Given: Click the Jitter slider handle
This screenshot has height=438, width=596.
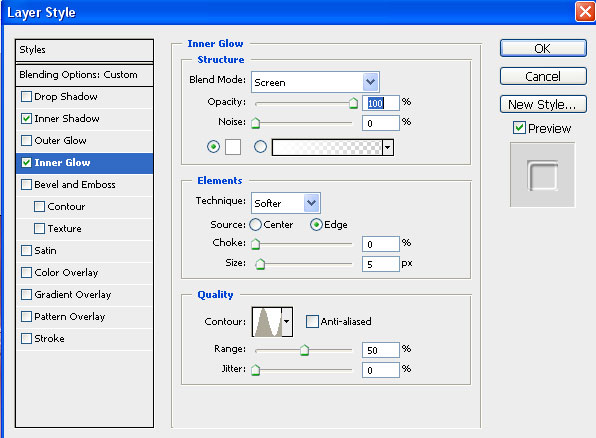Looking at the screenshot, I should [255, 370].
